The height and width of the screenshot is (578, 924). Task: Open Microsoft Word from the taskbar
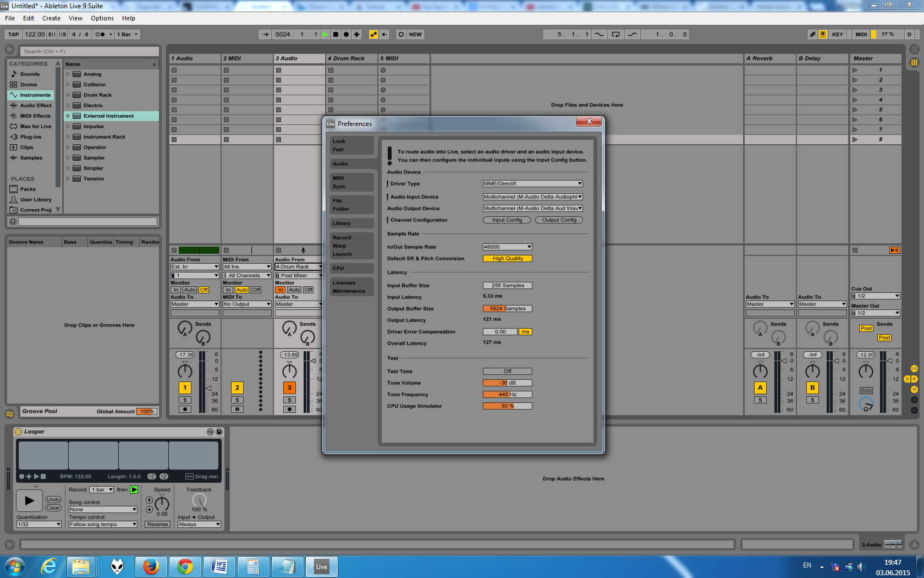pos(219,566)
